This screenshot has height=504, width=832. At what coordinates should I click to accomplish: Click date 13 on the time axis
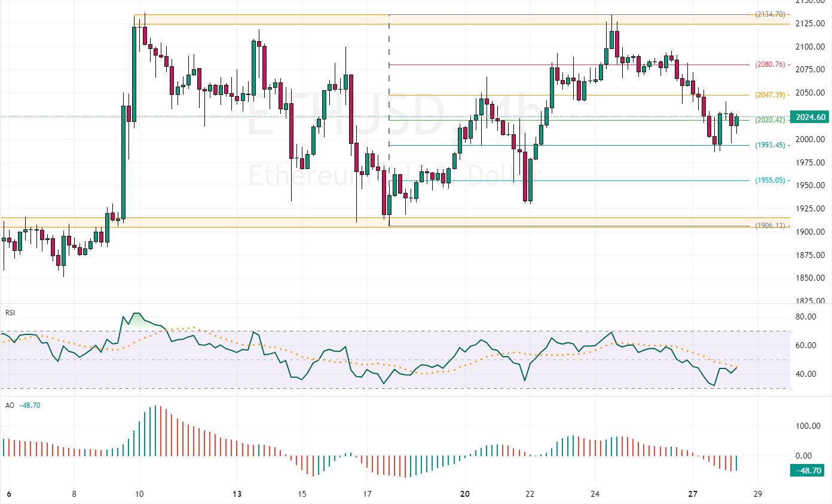coord(237,494)
